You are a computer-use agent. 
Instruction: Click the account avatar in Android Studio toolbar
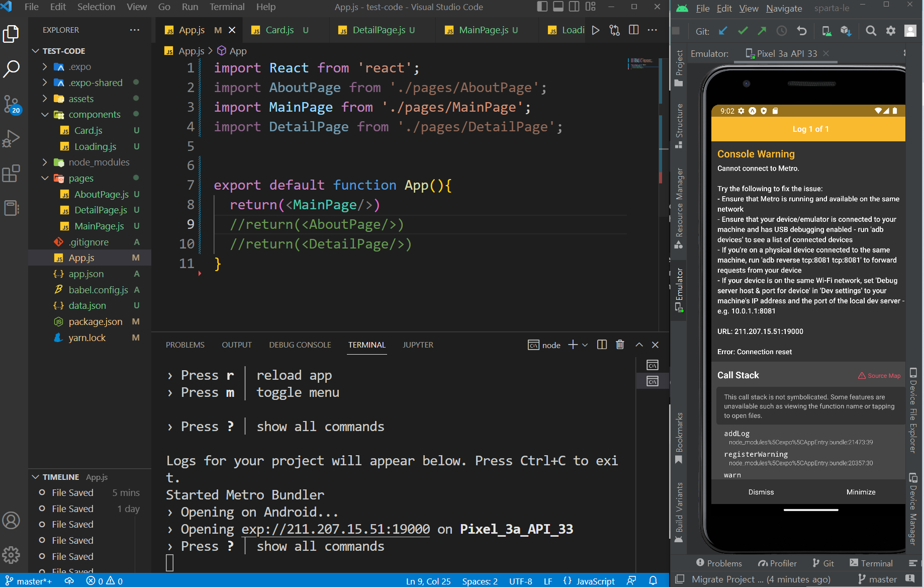tap(910, 31)
